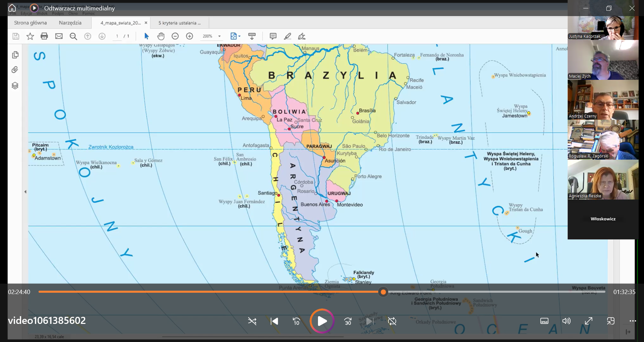
Task: Expand the left navigation pane arrow
Action: click(x=25, y=192)
